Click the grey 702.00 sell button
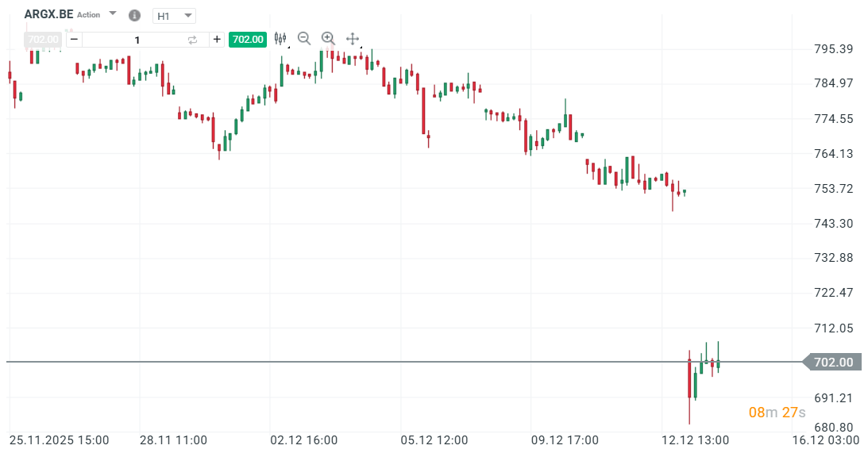This screenshot has width=868, height=453. (x=42, y=40)
